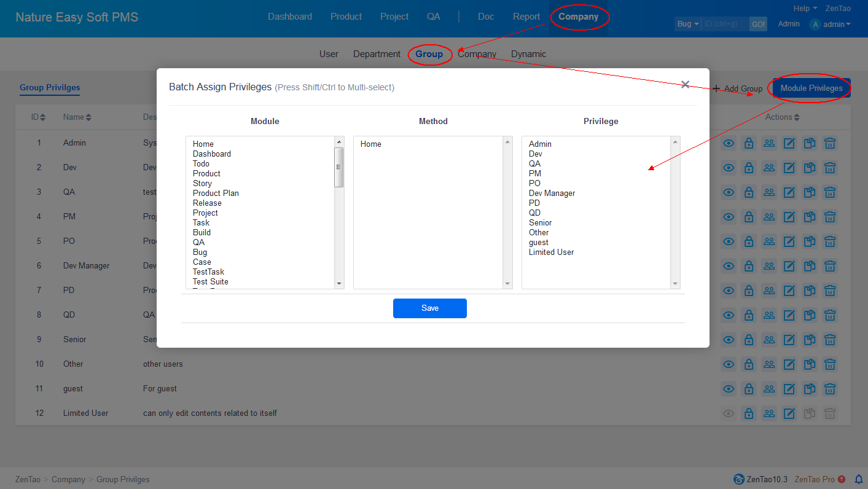Open the Product menu in top navigation
The height and width of the screenshot is (489, 868).
pos(346,17)
